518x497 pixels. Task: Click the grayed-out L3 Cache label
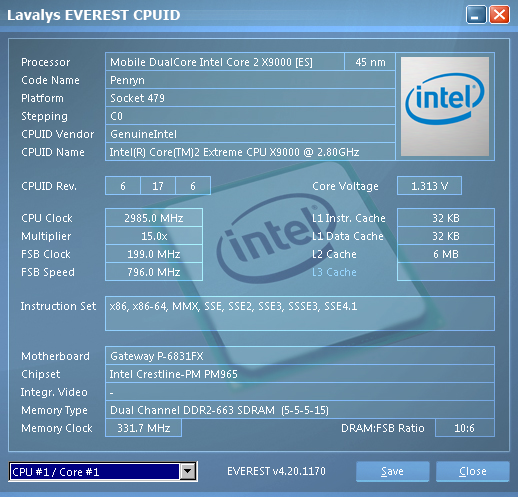[334, 272]
